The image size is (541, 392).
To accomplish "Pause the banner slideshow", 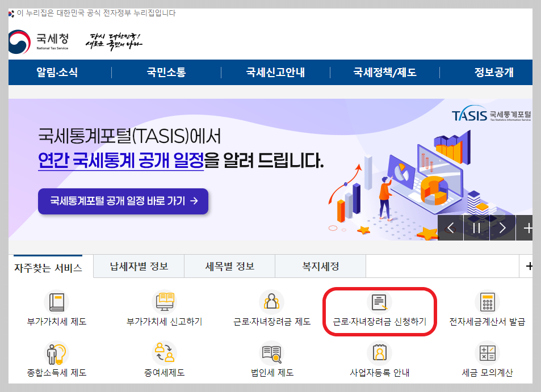I will click(x=476, y=228).
